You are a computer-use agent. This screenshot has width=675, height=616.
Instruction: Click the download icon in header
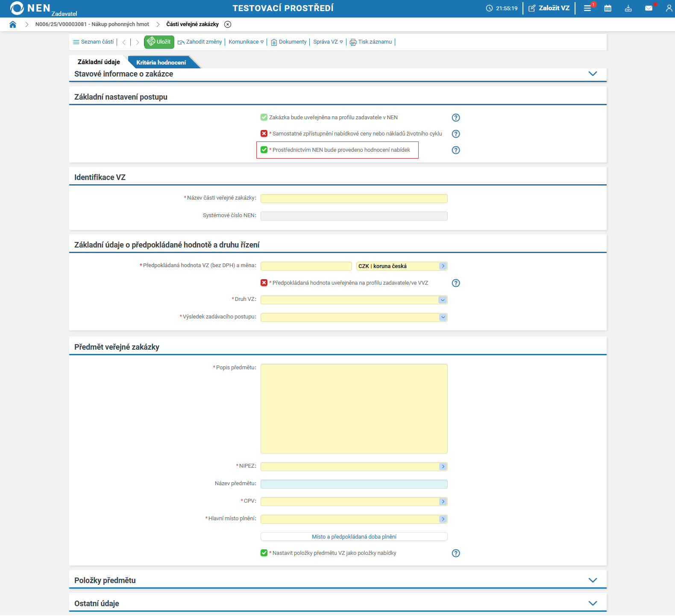tap(628, 8)
